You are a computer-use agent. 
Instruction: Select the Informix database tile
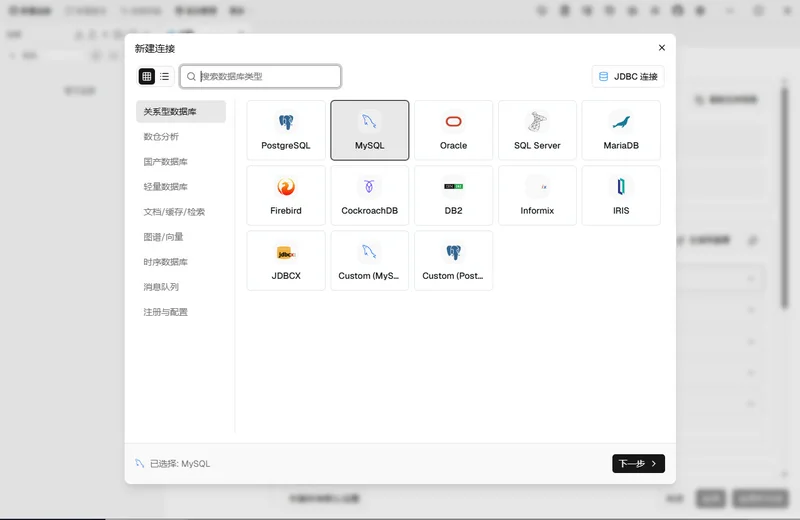pyautogui.click(x=537, y=195)
